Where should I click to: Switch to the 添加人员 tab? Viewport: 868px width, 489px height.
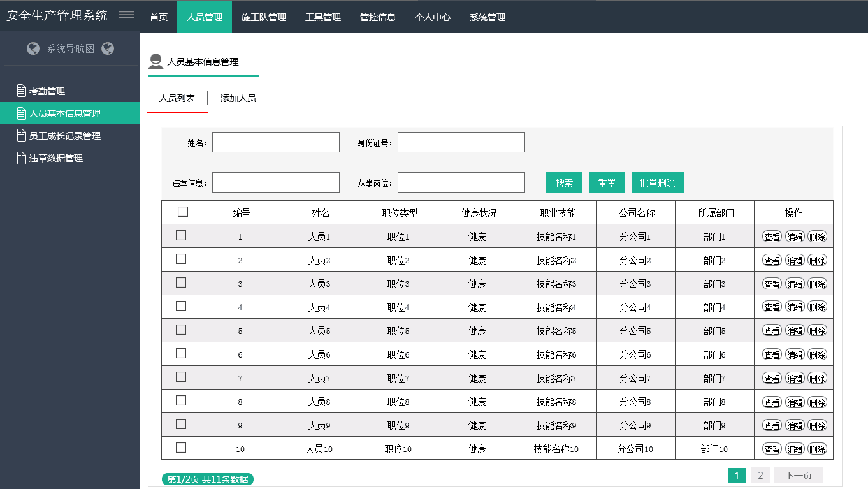[238, 98]
